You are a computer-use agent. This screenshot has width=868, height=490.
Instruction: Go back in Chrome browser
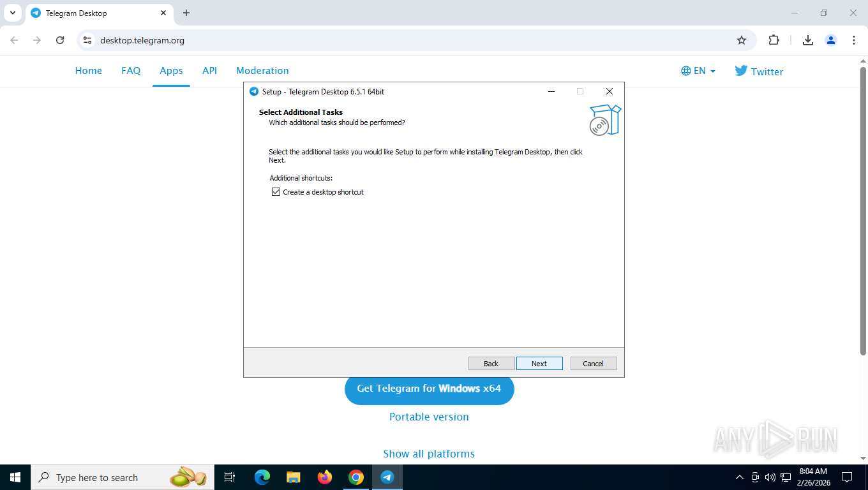[x=14, y=40]
